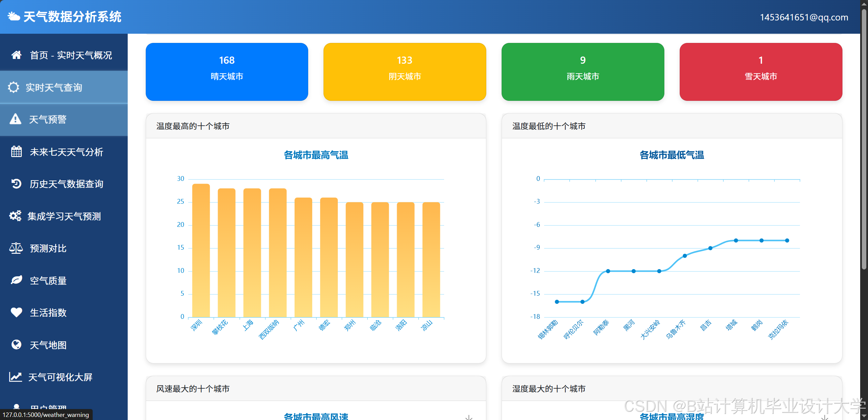Screen dimensions: 868x420
Task: Click the gears icon for ensemble prediction
Action: (x=15, y=216)
